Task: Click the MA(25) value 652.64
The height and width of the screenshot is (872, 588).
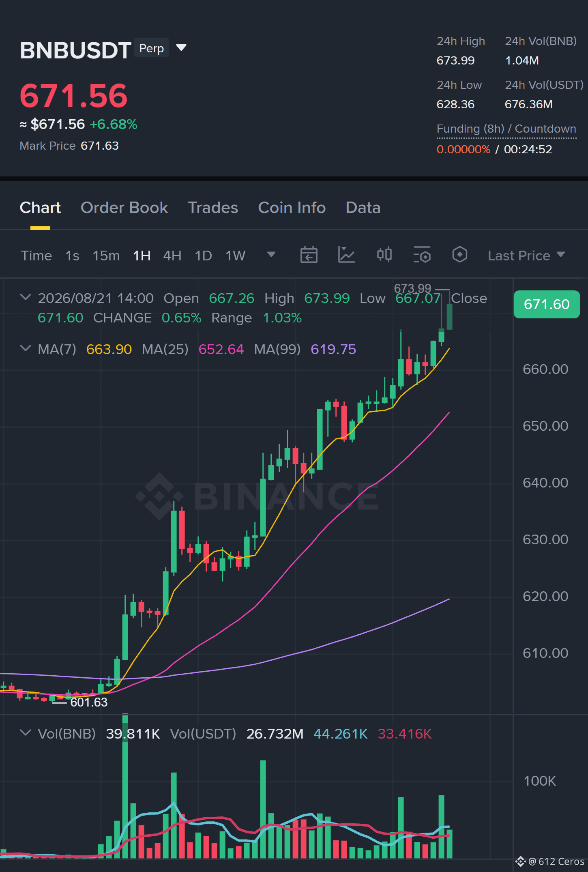Action: 221,349
